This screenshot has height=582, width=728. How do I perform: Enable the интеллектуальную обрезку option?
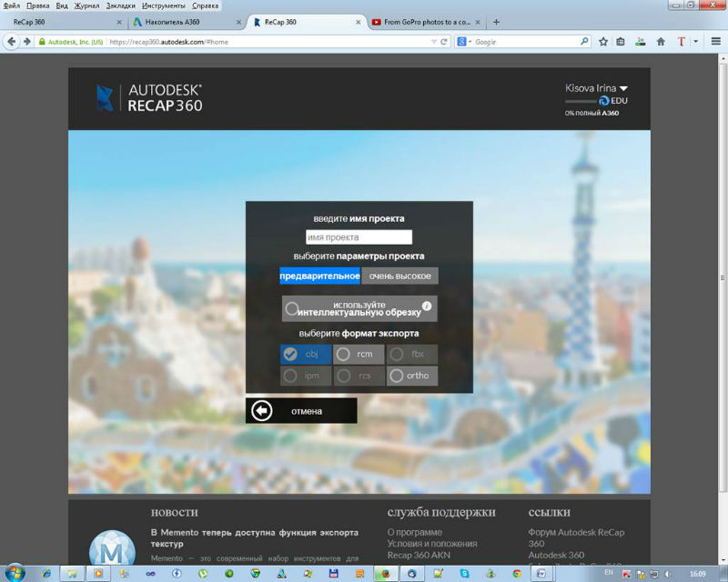[x=292, y=309]
